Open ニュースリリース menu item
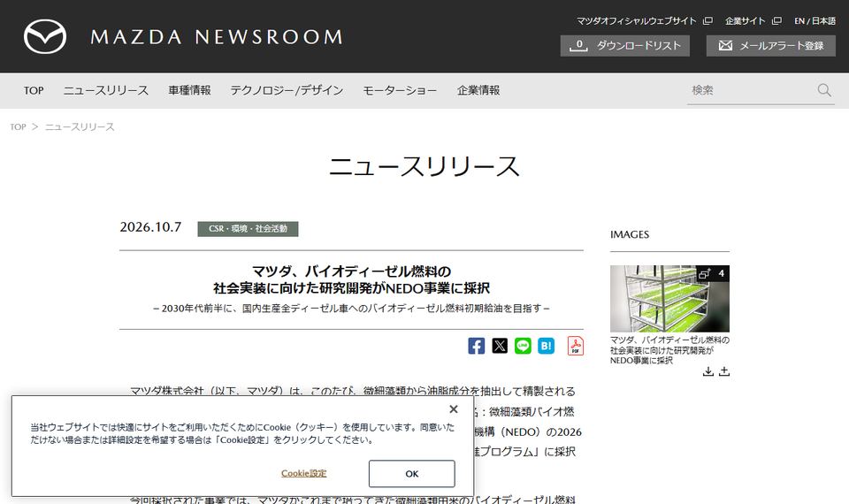The width and height of the screenshot is (849, 504). [106, 90]
